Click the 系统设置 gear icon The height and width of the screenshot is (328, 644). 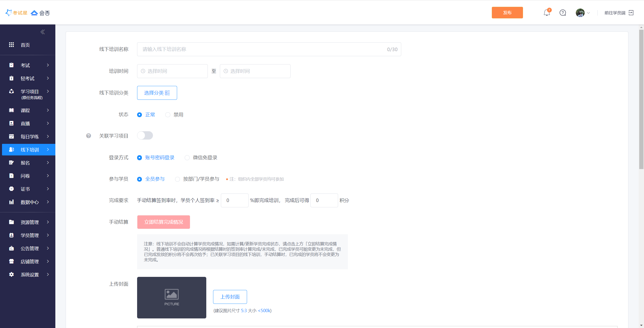click(x=11, y=275)
